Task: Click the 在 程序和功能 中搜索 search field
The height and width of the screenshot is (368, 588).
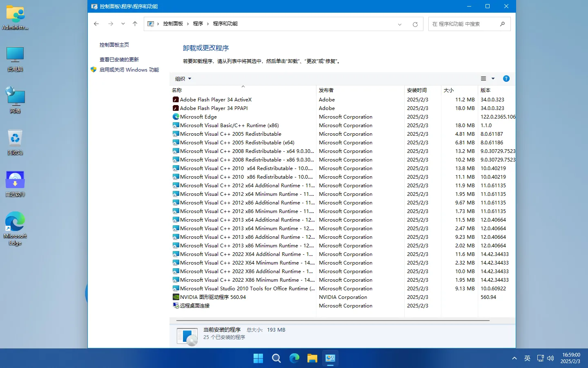Action: [469, 24]
